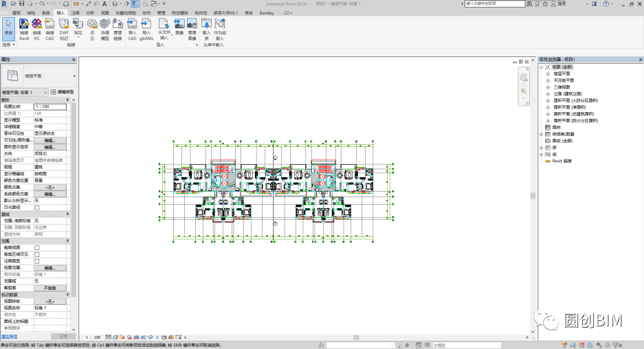This screenshot has height=349, width=644.
Task: Click the View Scale (视图比例) 1:100 field
Action: point(49,106)
